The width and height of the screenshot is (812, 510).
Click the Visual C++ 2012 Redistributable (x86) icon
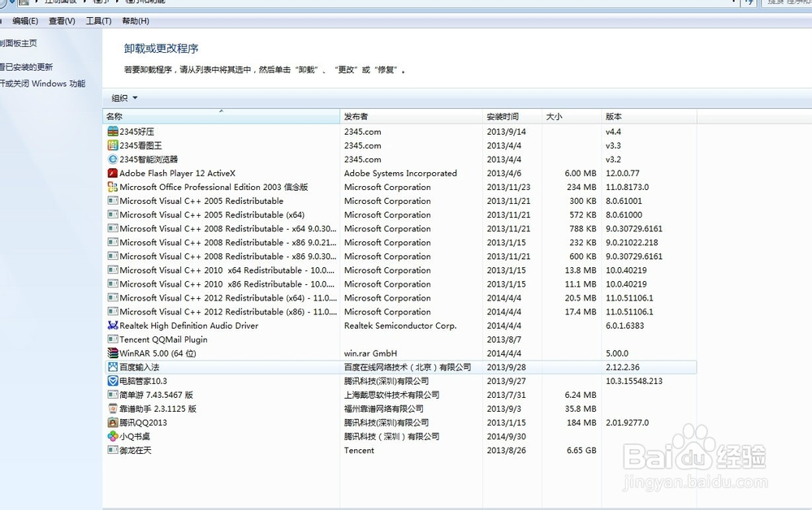click(x=112, y=312)
